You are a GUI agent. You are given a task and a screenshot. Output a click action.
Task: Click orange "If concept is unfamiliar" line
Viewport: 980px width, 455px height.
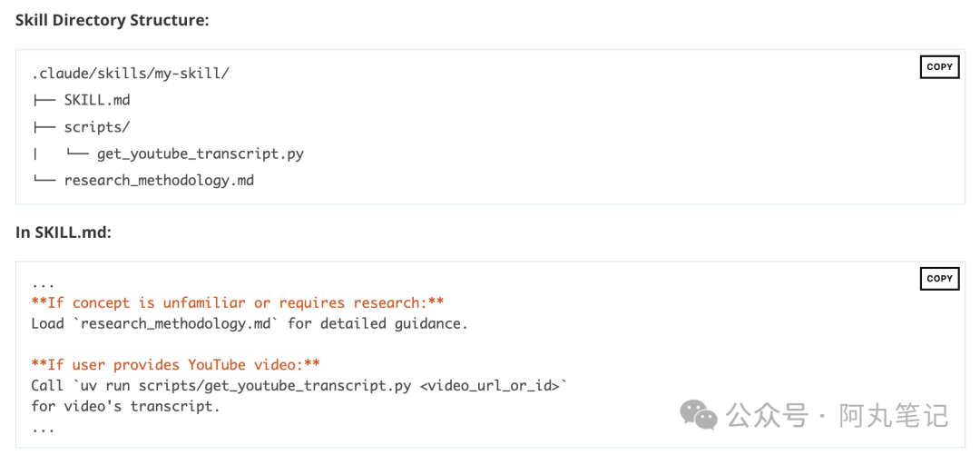click(238, 303)
